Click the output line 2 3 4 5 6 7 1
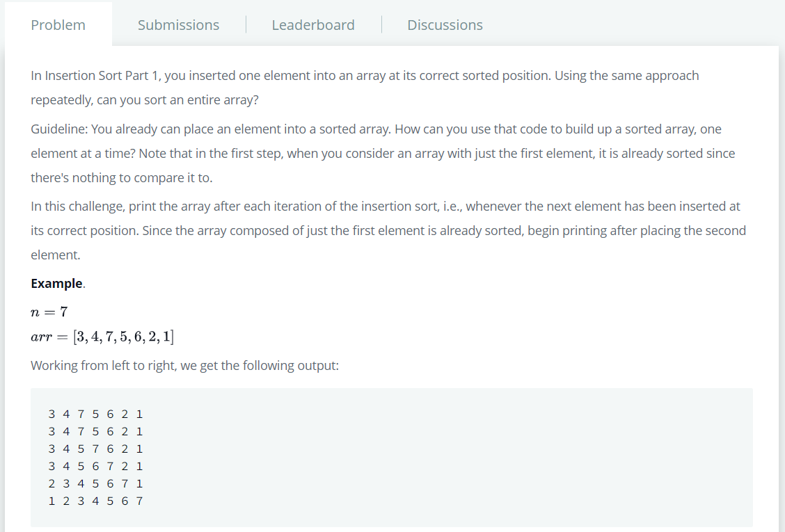Image resolution: width=785 pixels, height=532 pixels. coord(95,483)
